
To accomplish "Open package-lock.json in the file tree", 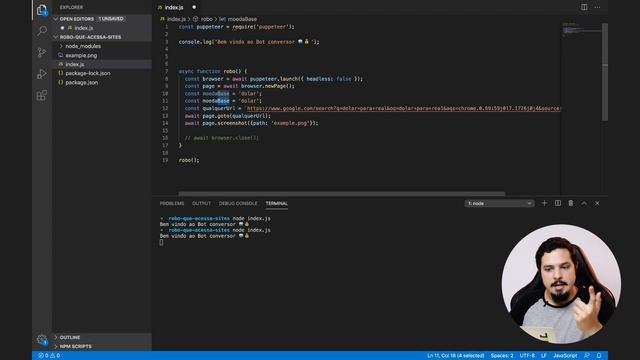I will point(87,73).
